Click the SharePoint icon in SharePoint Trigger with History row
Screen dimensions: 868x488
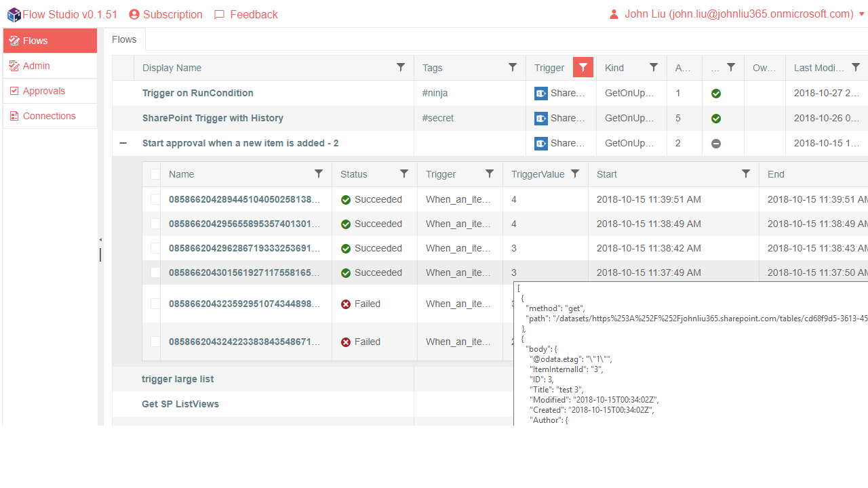(541, 119)
